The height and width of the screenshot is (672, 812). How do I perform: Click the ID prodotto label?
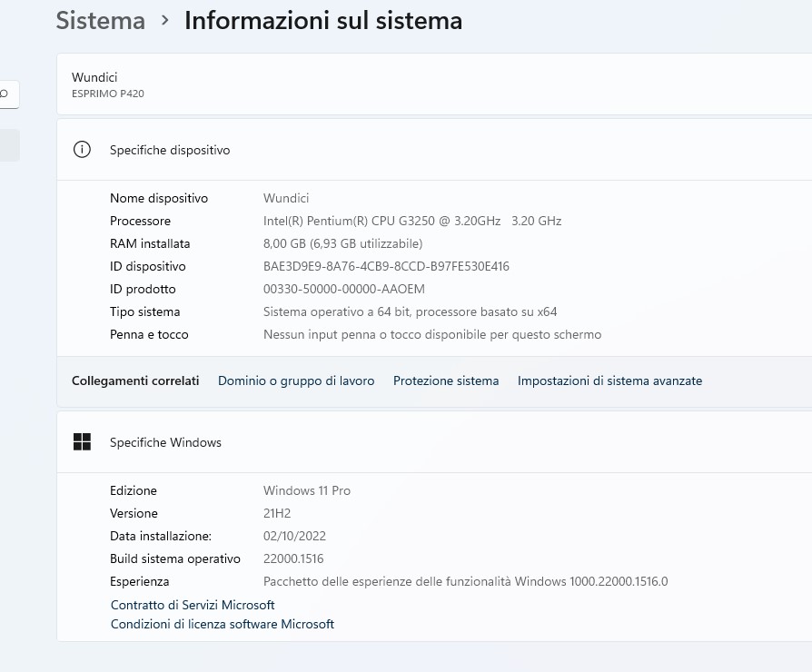[143, 290]
